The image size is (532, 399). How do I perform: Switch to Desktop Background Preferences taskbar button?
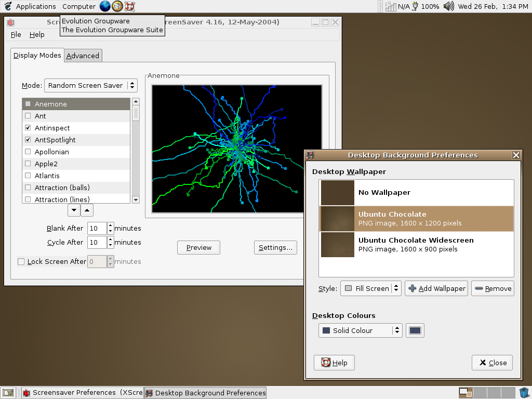pos(205,393)
